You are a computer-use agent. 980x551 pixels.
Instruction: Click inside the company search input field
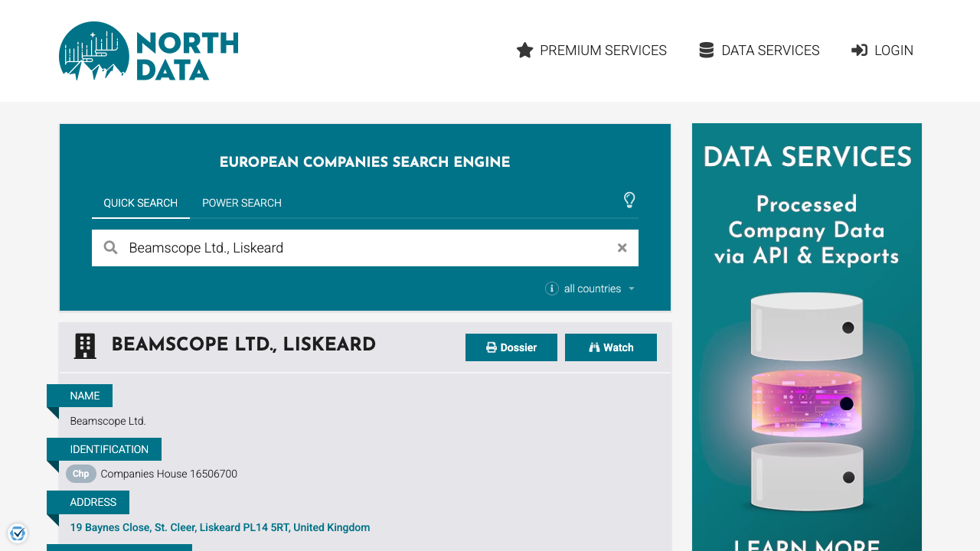pyautogui.click(x=345, y=247)
